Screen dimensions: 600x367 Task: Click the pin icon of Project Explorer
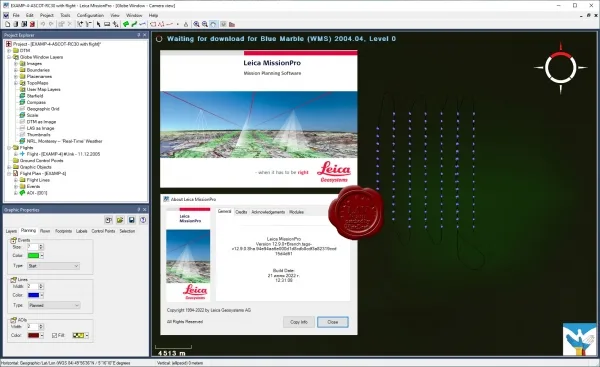[139, 35]
